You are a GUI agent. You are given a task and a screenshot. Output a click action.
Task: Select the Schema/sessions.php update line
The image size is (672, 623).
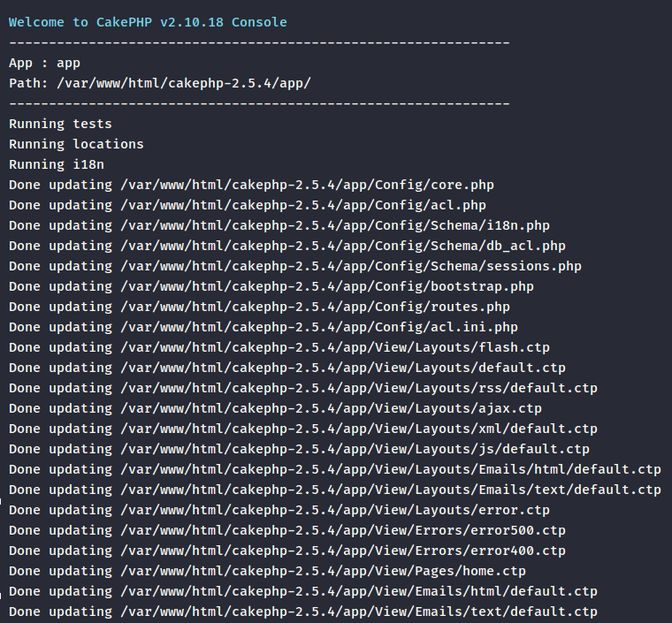(294, 266)
